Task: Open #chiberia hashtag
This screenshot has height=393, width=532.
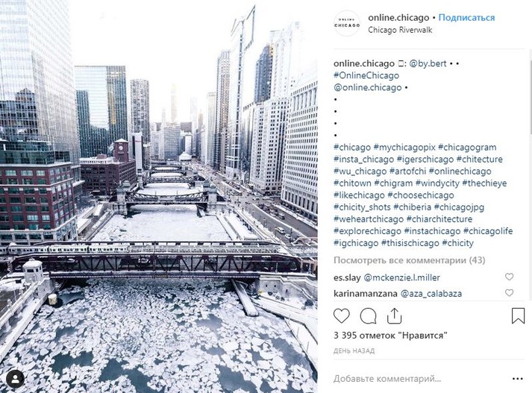Action: 412,207
